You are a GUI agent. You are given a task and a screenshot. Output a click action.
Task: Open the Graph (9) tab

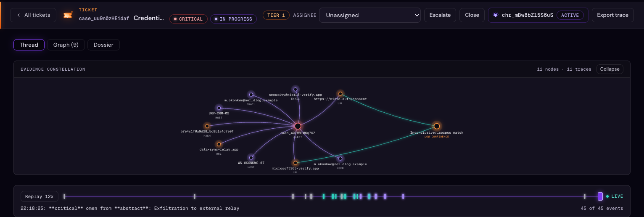click(x=66, y=45)
